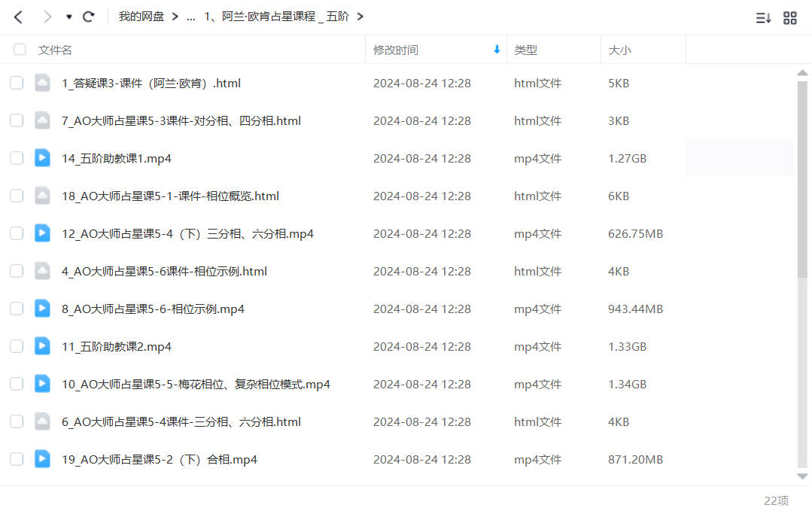Screen dimensions: 812x511
Task: Click html icon of 18_AO大师占星课5-1-课件
Action: pyautogui.click(x=42, y=196)
